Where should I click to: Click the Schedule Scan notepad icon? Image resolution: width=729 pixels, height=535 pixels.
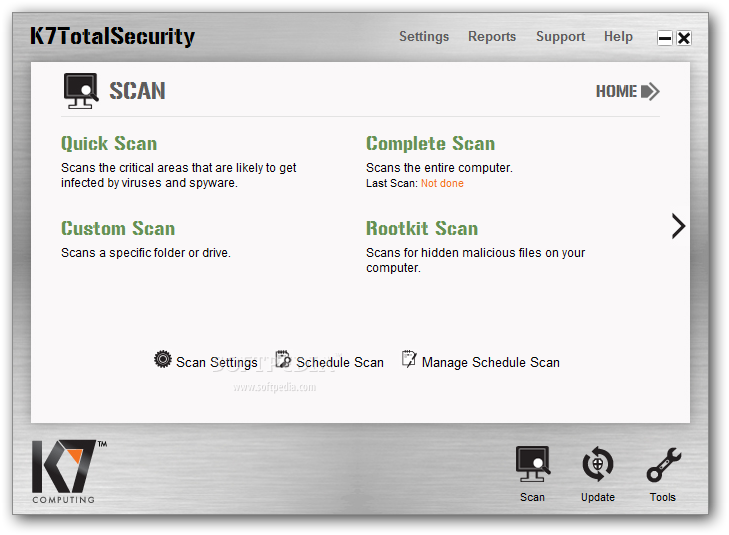coord(283,359)
